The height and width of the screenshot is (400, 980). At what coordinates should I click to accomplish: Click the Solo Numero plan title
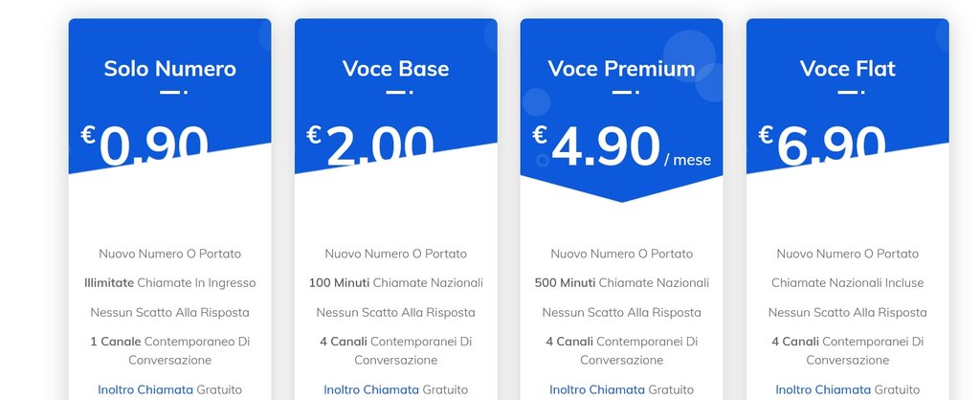coord(169,69)
